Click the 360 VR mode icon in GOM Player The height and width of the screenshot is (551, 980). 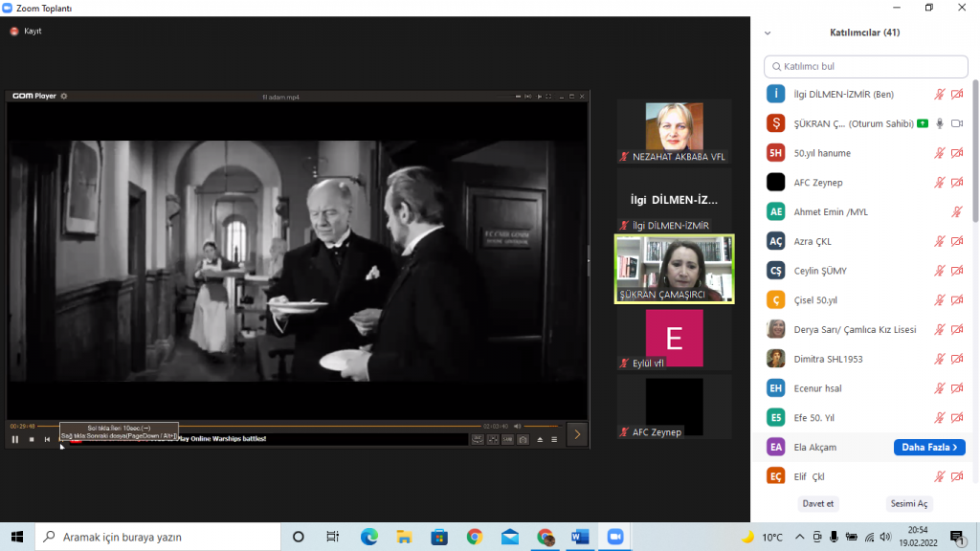point(478,439)
